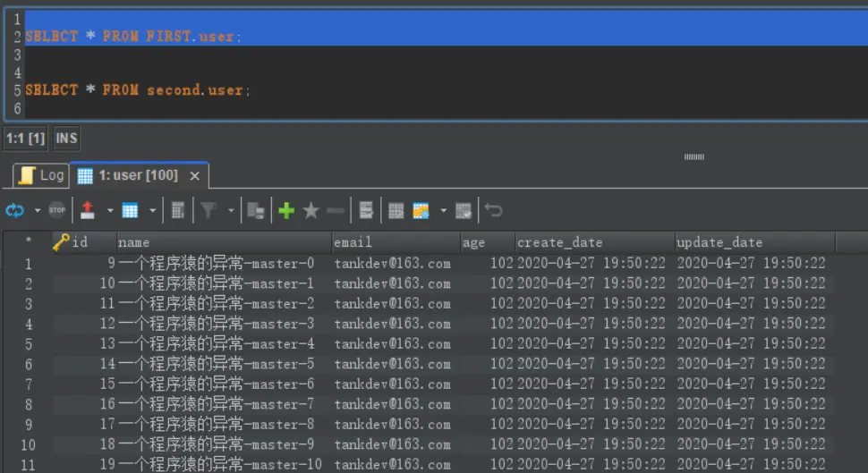Select row number 1 header
This screenshot has height=473, width=868.
coord(29,264)
